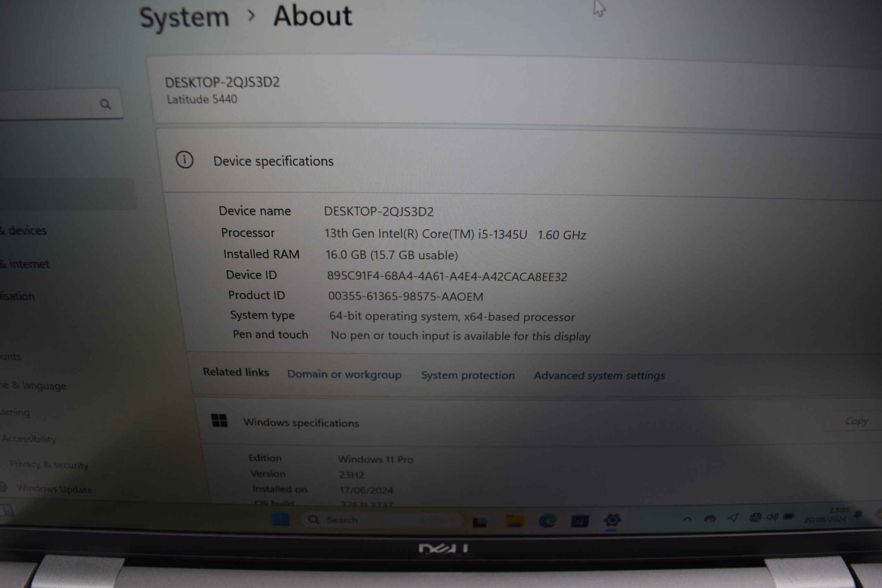This screenshot has height=588, width=882.
Task: Click 'No pen or touch input' text
Action: (461, 336)
